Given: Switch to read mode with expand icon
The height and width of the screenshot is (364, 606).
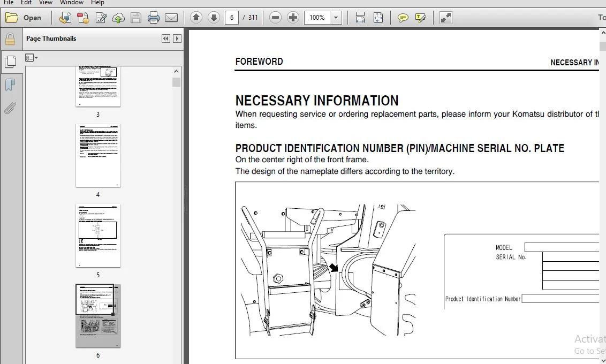Looking at the screenshot, I should (x=445, y=18).
